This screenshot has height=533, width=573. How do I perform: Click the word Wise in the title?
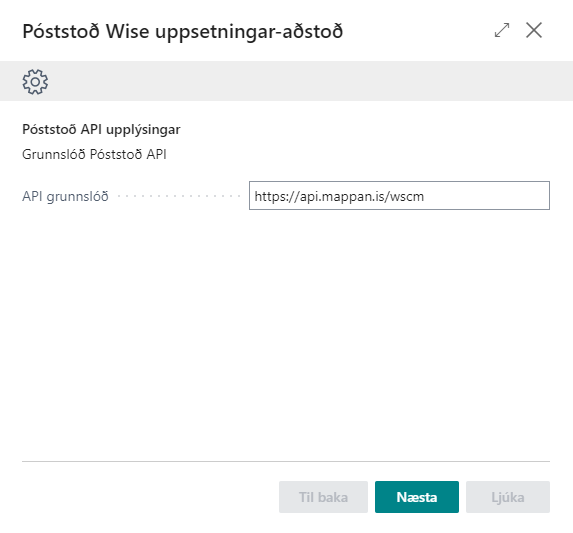coord(128,31)
